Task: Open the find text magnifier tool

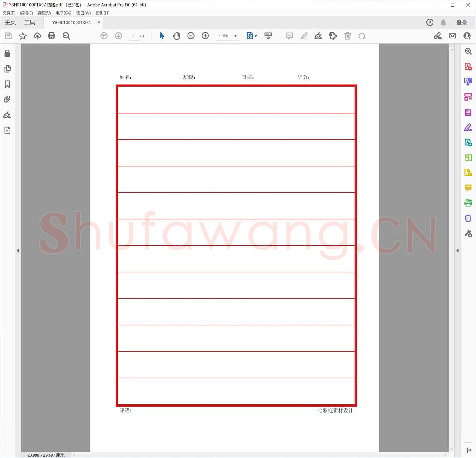Action: pyautogui.click(x=66, y=36)
